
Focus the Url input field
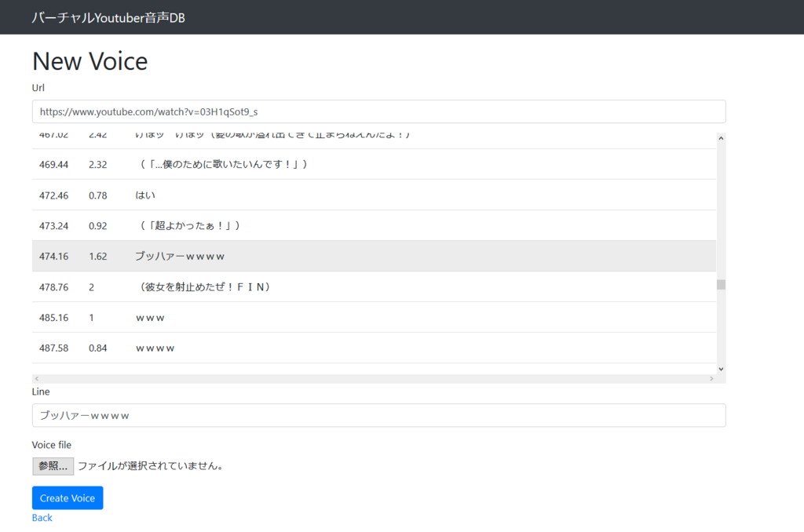[379, 111]
